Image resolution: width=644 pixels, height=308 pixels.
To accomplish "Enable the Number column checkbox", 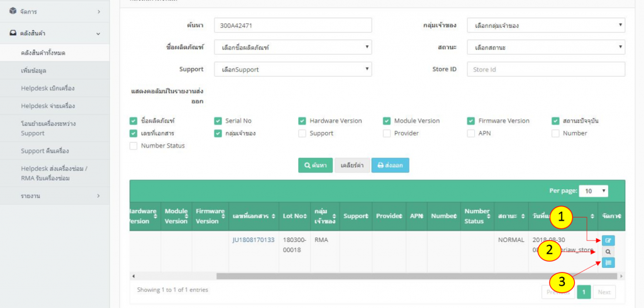I will click(x=555, y=133).
